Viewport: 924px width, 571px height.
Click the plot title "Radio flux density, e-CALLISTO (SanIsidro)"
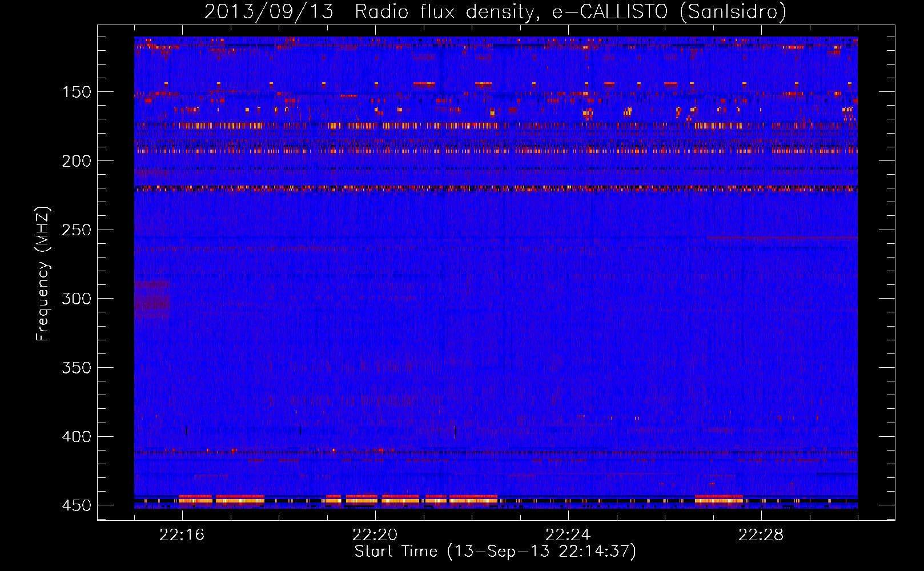(x=571, y=11)
